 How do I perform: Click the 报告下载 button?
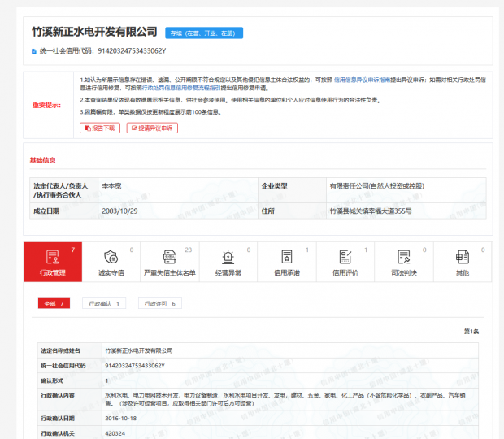click(x=100, y=128)
